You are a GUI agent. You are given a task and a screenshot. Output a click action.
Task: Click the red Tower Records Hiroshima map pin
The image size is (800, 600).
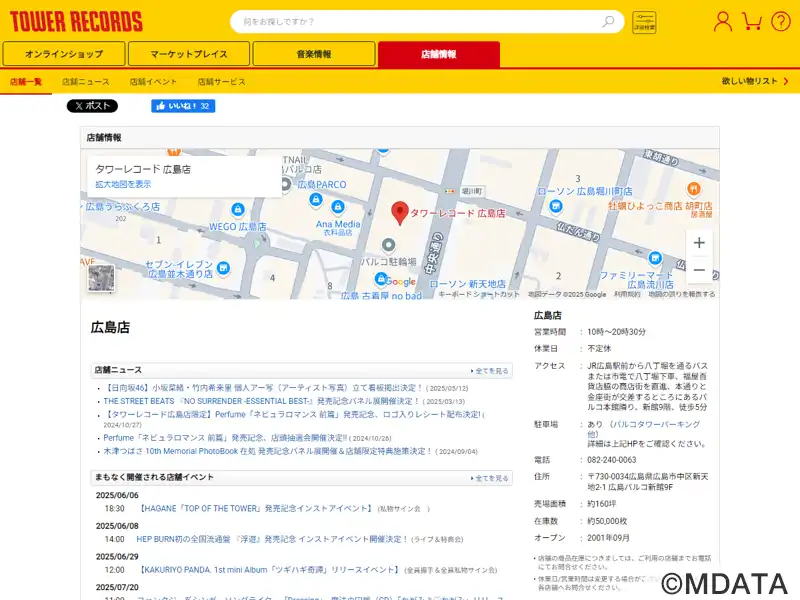point(399,213)
